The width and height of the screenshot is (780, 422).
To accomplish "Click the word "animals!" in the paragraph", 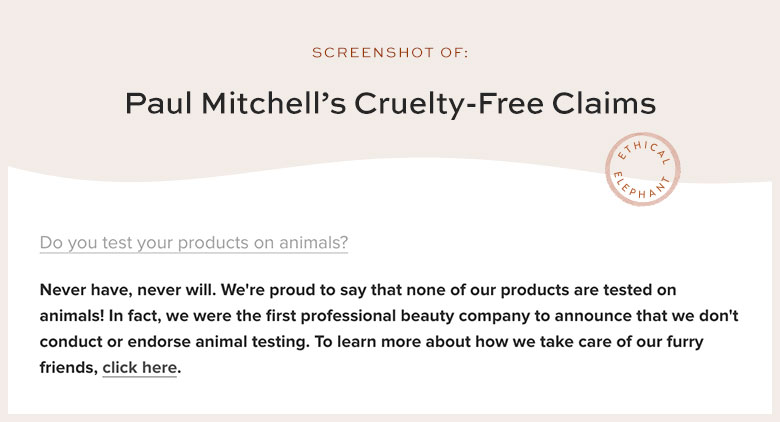I will [x=72, y=316].
